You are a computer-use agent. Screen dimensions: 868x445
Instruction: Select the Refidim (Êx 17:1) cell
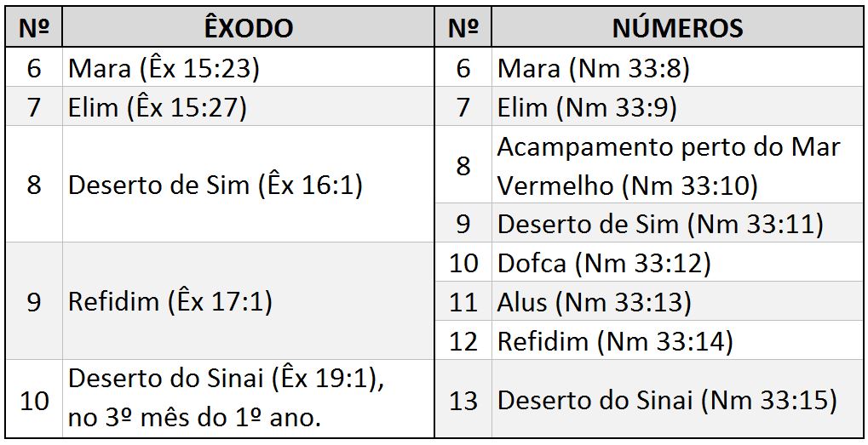click(x=170, y=301)
